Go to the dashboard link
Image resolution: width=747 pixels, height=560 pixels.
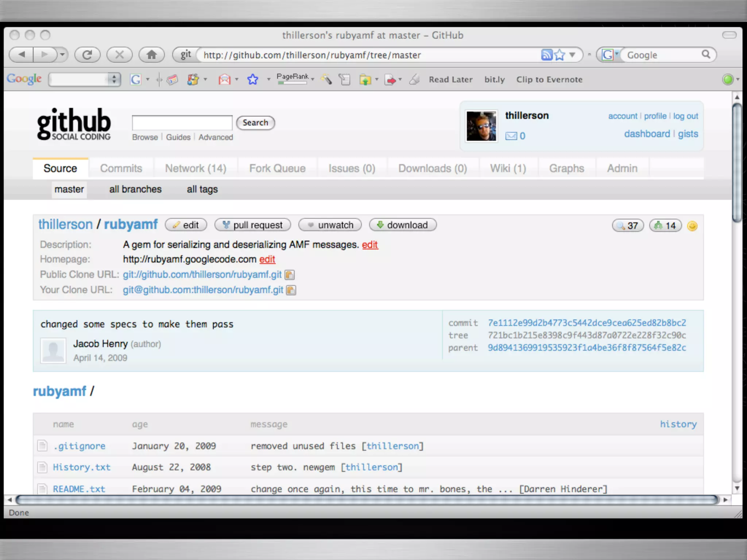tap(647, 134)
